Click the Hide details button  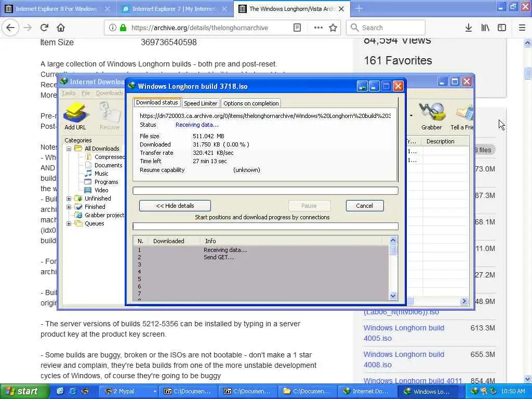tap(175, 206)
